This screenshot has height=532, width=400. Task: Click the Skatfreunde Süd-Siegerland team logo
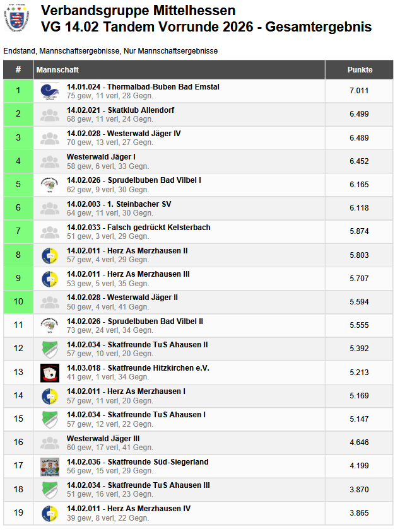click(x=50, y=466)
